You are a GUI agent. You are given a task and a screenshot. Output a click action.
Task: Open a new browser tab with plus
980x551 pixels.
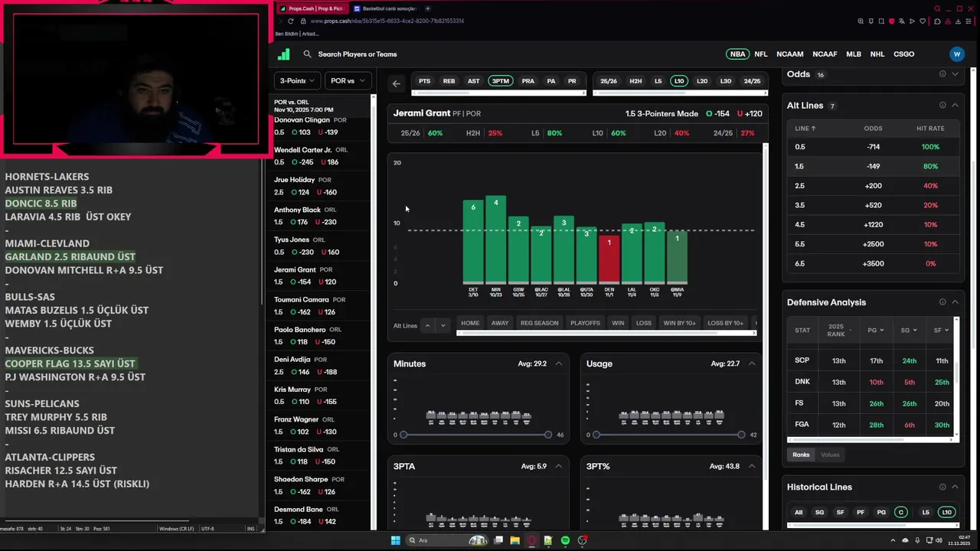[x=427, y=8]
